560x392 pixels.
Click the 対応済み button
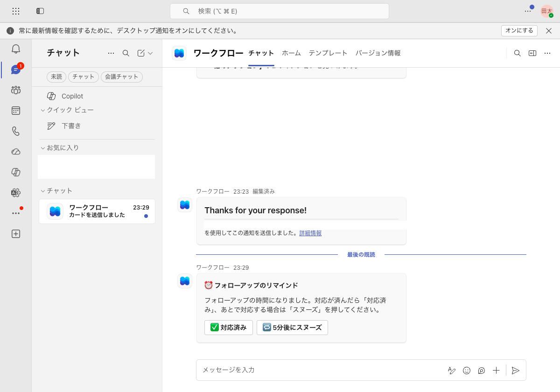pyautogui.click(x=229, y=328)
